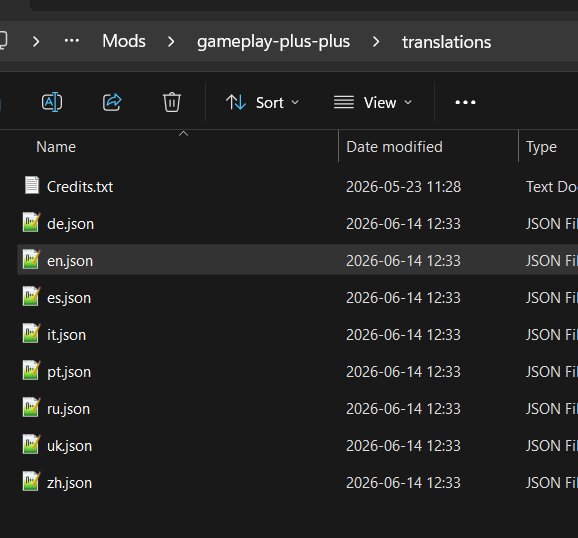This screenshot has width=578, height=538.
Task: Navigate to the Mods breadcrumb folder
Action: pyautogui.click(x=124, y=41)
